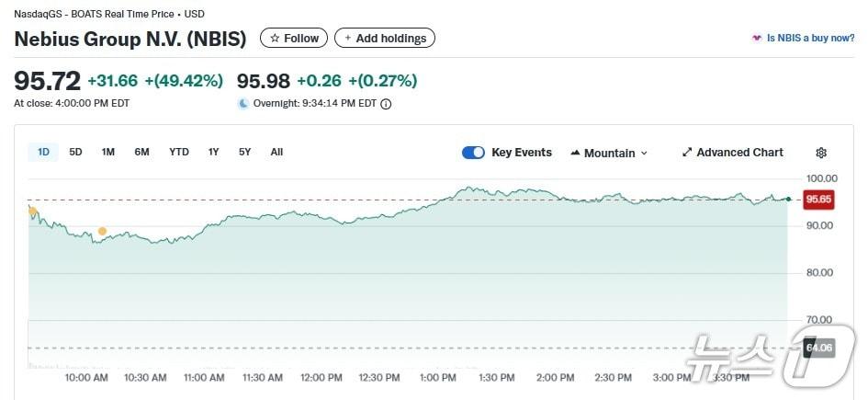Click the expand arrows icon for Advanced Chart
The width and height of the screenshot is (868, 400).
coord(686,153)
